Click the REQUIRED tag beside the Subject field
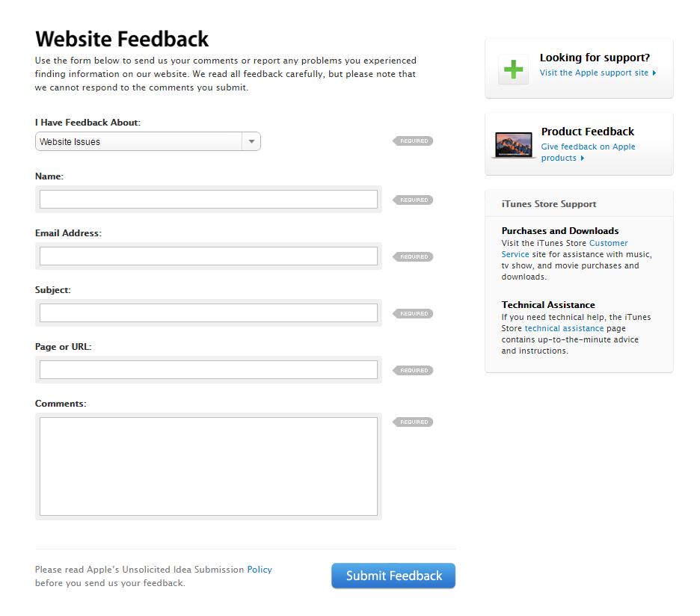Image resolution: width=700 pixels, height=616 pixels. click(414, 314)
